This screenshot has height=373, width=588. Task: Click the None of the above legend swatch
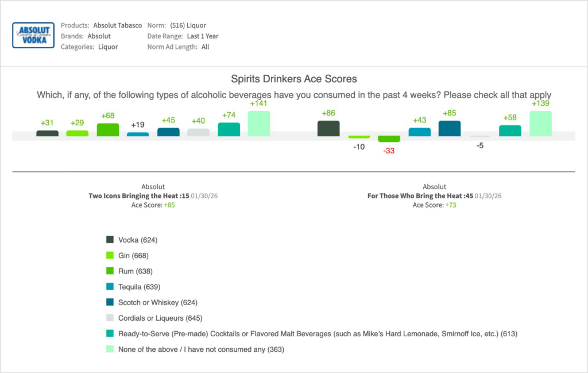pyautogui.click(x=110, y=349)
